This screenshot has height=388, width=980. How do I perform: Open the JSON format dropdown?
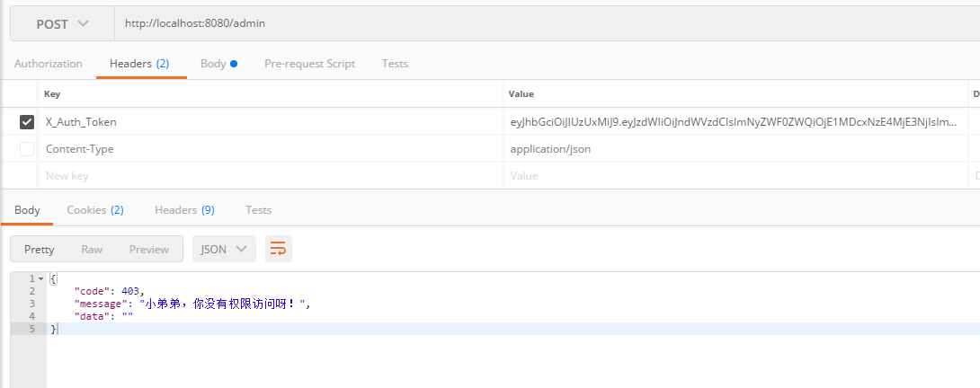224,249
